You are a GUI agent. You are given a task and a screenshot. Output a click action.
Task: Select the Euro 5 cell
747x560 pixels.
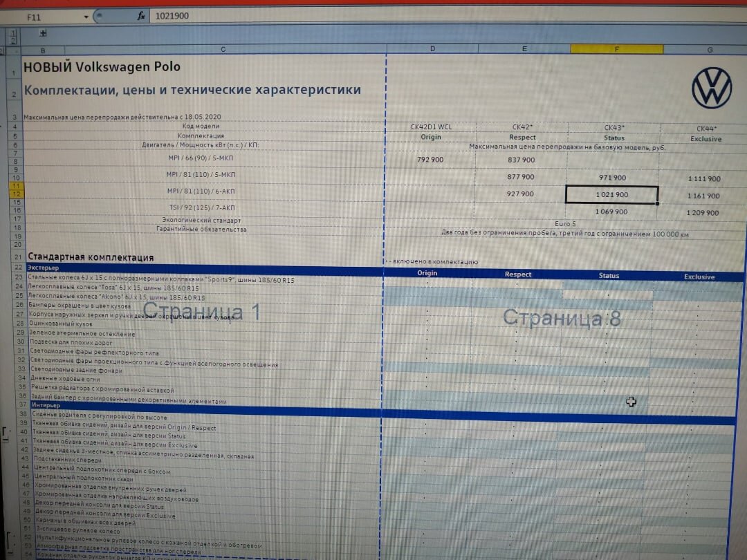565,223
